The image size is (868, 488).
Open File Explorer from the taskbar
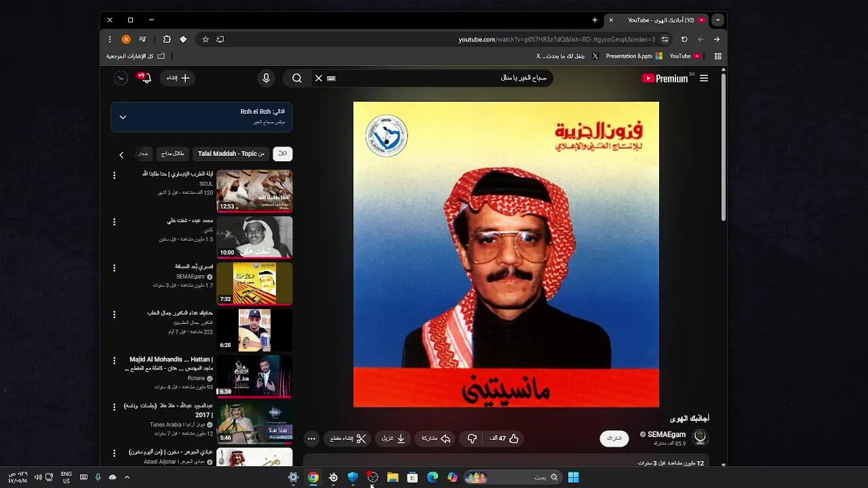(393, 477)
